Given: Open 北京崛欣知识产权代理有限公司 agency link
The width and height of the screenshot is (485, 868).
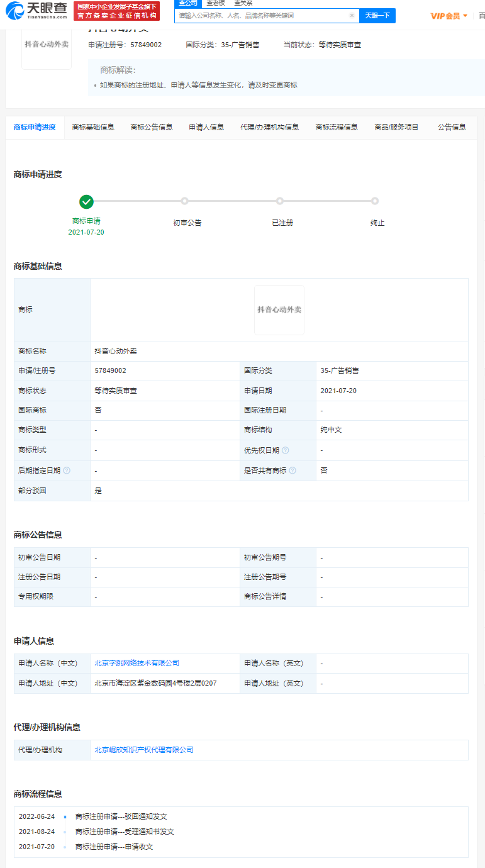Looking at the screenshot, I should point(144,750).
